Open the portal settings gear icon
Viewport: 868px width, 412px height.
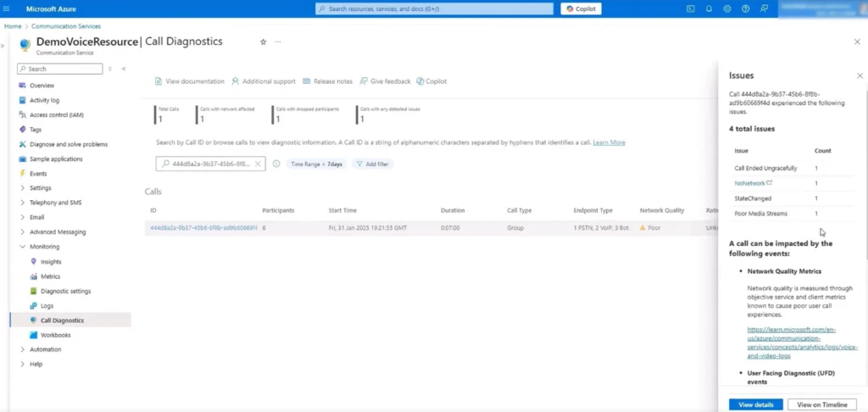[727, 8]
